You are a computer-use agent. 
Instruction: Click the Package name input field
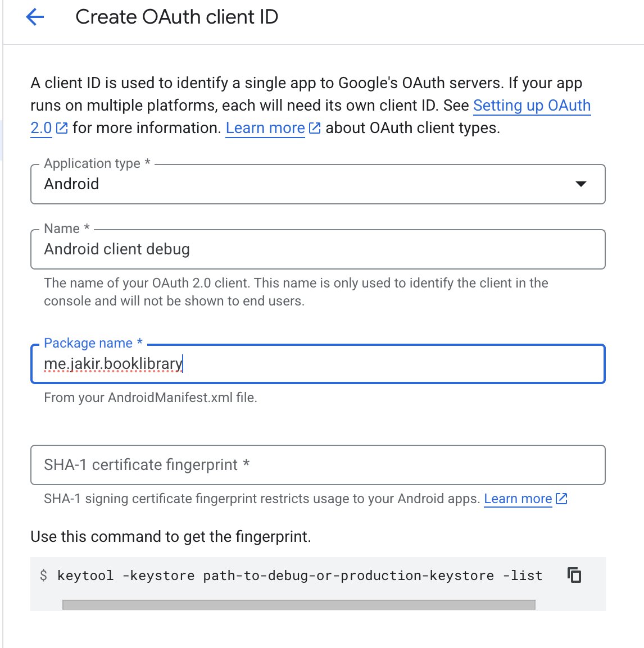point(318,364)
